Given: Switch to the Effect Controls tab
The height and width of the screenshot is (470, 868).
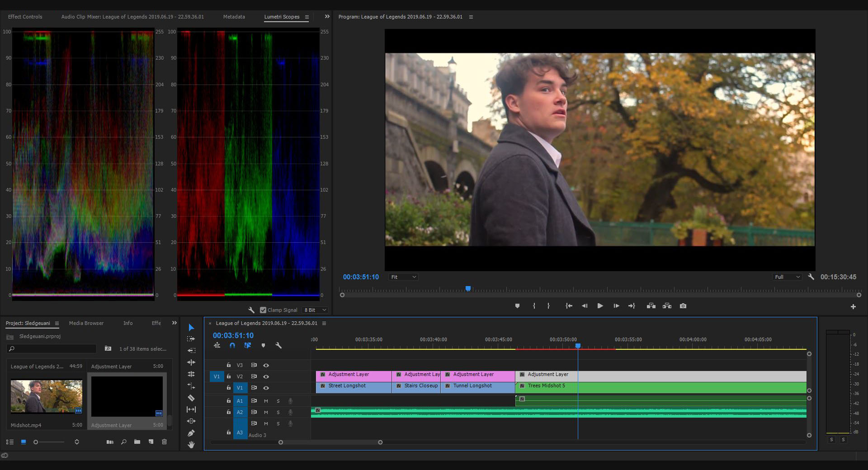Looking at the screenshot, I should coord(25,17).
